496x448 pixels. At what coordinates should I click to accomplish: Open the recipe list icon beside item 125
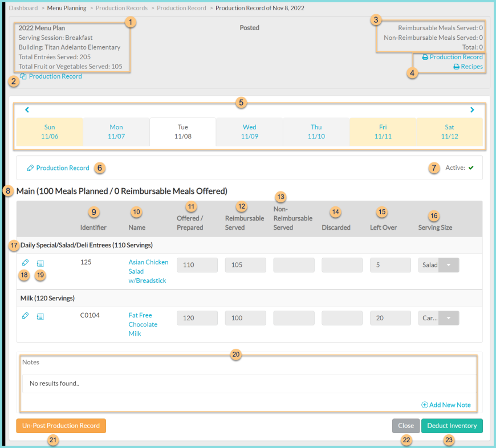coord(40,262)
